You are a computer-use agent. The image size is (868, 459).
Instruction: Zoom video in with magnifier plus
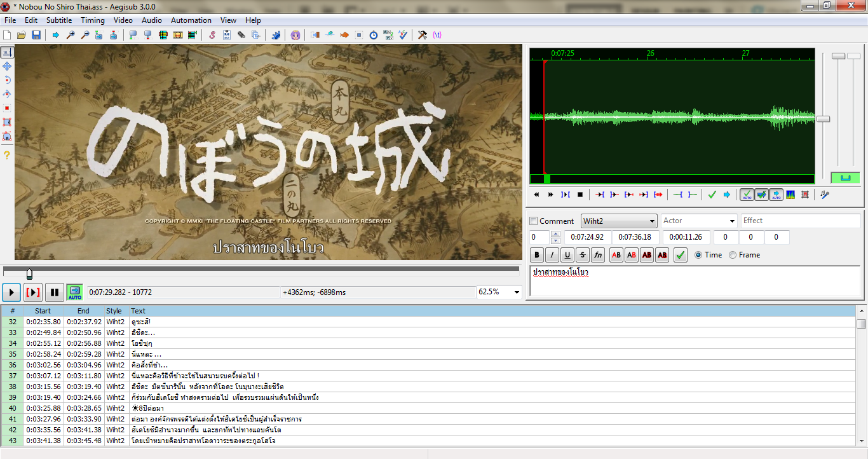coord(71,35)
